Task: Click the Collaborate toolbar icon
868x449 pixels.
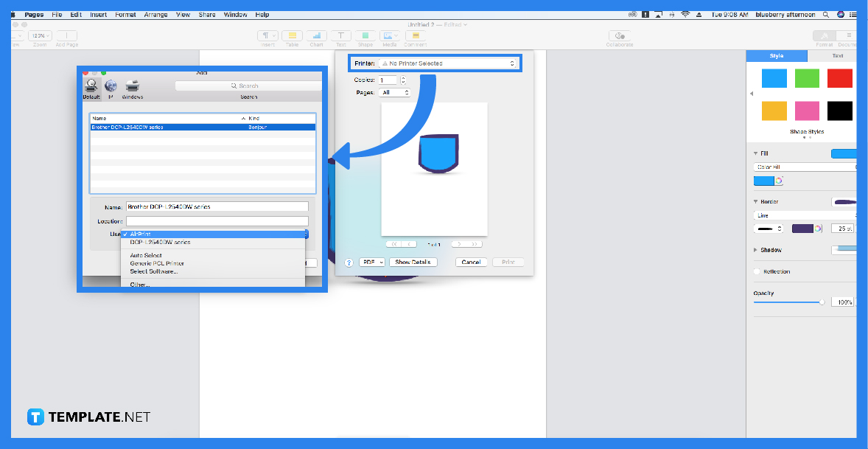Action: coord(620,36)
